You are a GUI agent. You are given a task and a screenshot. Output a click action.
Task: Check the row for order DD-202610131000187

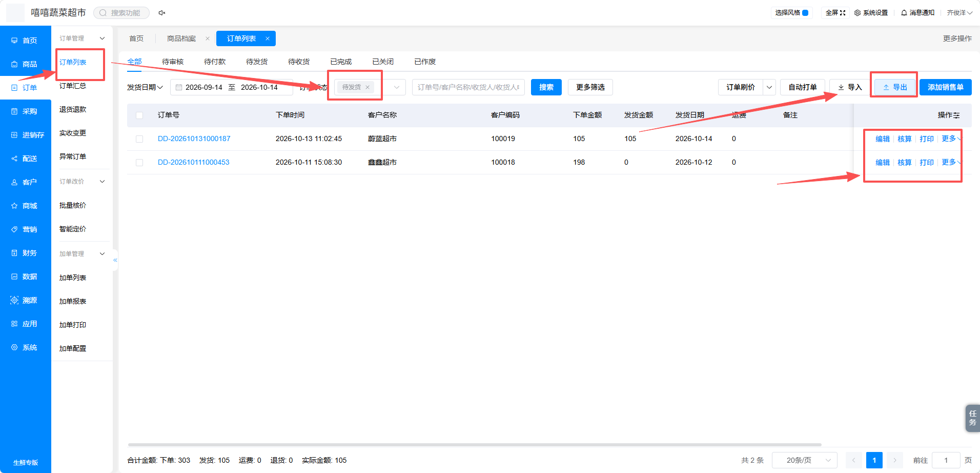click(x=139, y=139)
